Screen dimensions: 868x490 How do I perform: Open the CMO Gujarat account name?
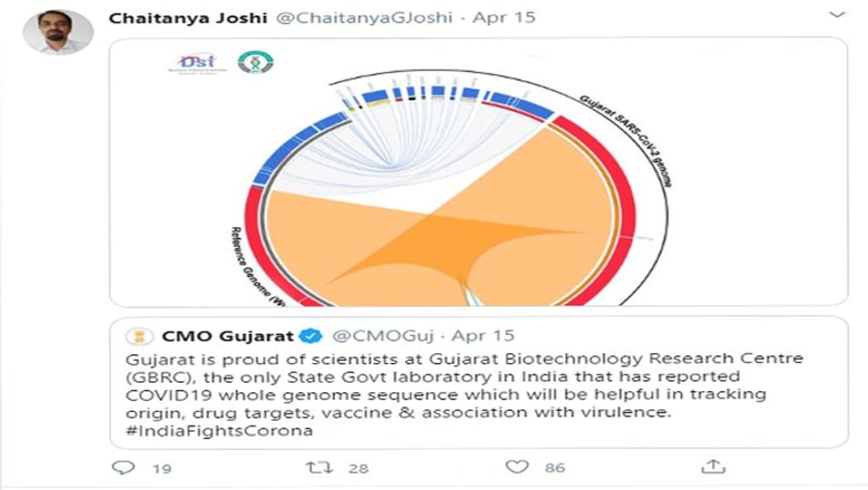[227, 336]
